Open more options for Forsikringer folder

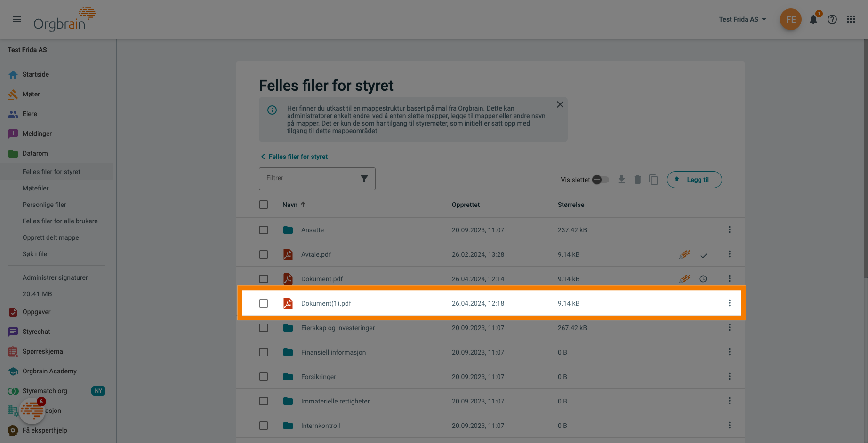730,376
